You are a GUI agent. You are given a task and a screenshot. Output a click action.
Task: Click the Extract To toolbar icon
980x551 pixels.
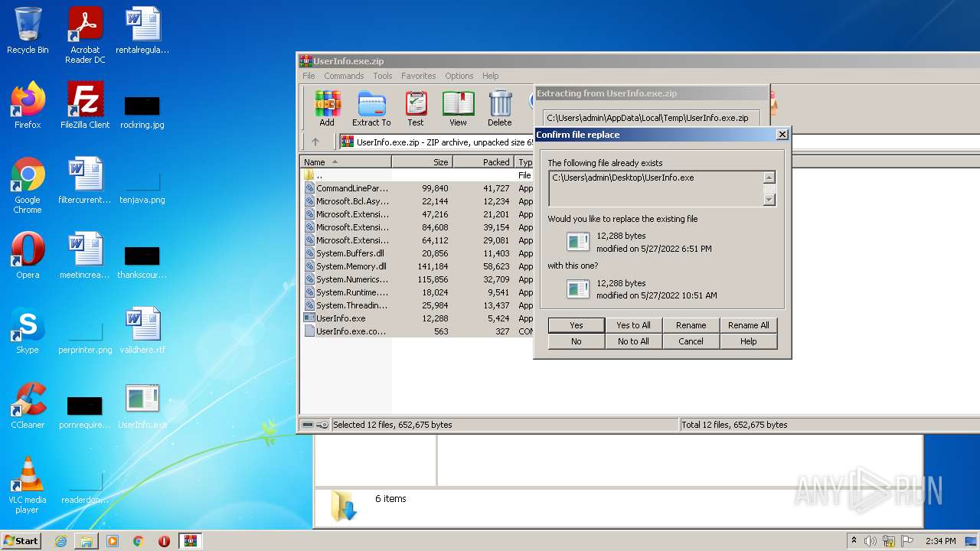pyautogui.click(x=371, y=108)
